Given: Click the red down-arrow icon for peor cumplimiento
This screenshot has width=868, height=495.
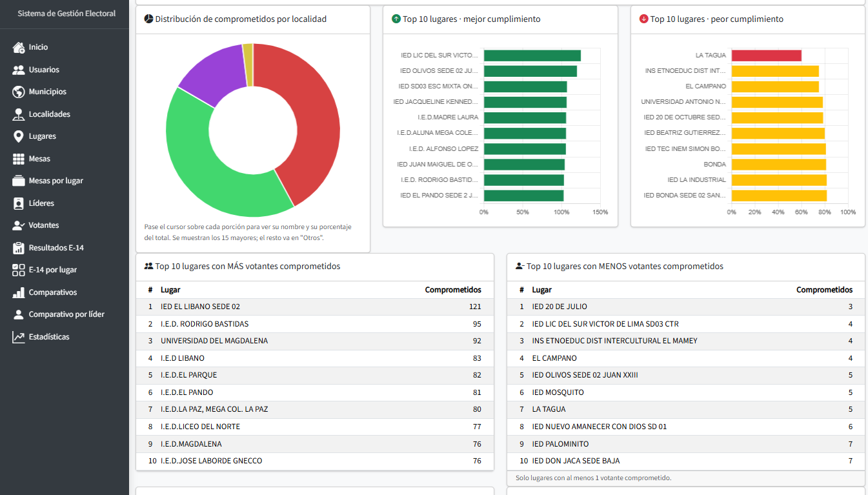Looking at the screenshot, I should click(x=644, y=19).
